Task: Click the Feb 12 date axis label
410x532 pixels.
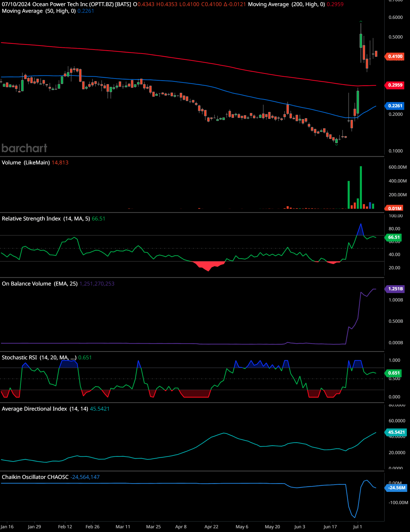Action: tap(65, 527)
